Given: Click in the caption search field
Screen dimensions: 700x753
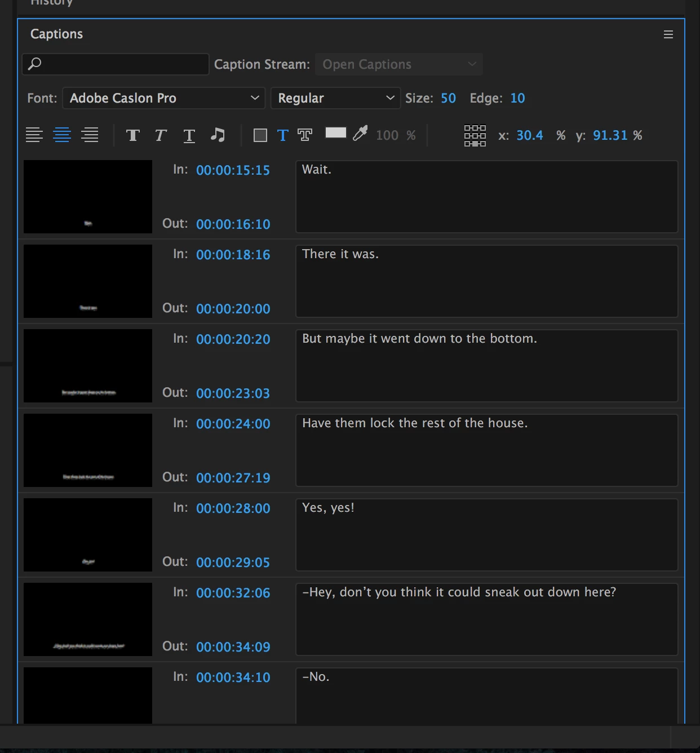Looking at the screenshot, I should pyautogui.click(x=116, y=64).
